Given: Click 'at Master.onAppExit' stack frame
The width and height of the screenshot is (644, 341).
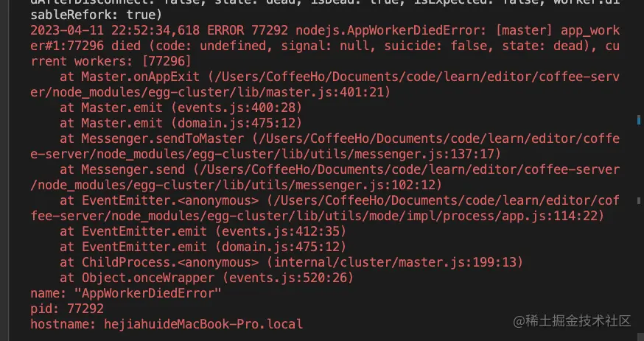Looking at the screenshot, I should (130, 77).
